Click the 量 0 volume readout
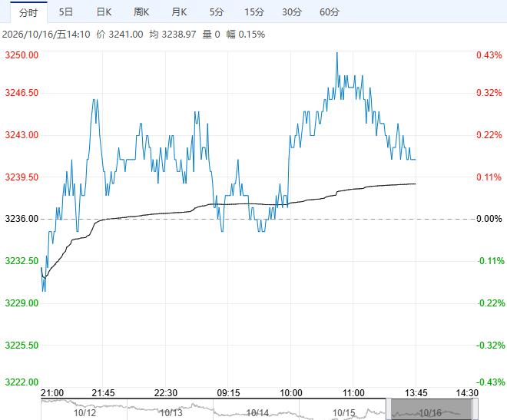The image size is (507, 420). [211, 35]
